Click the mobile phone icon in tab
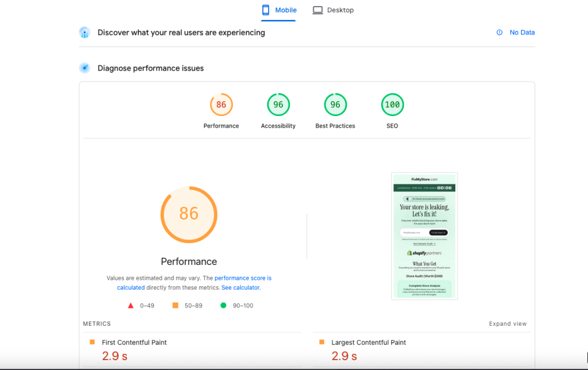 point(265,10)
